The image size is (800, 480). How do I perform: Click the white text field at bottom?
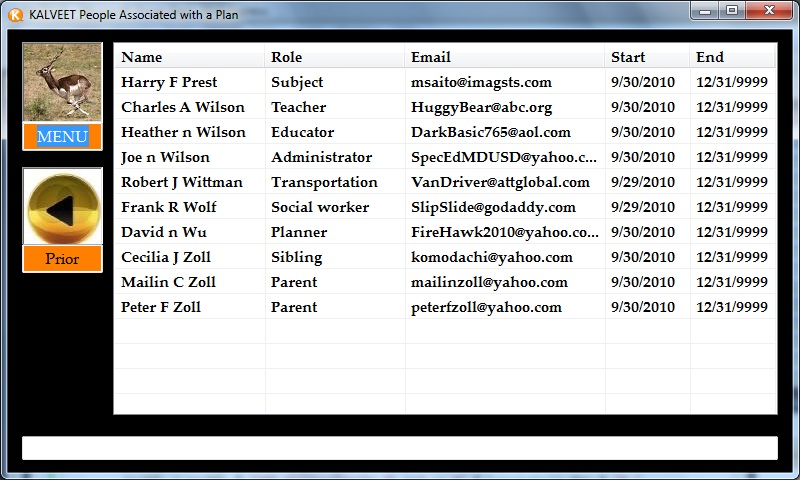[399, 448]
